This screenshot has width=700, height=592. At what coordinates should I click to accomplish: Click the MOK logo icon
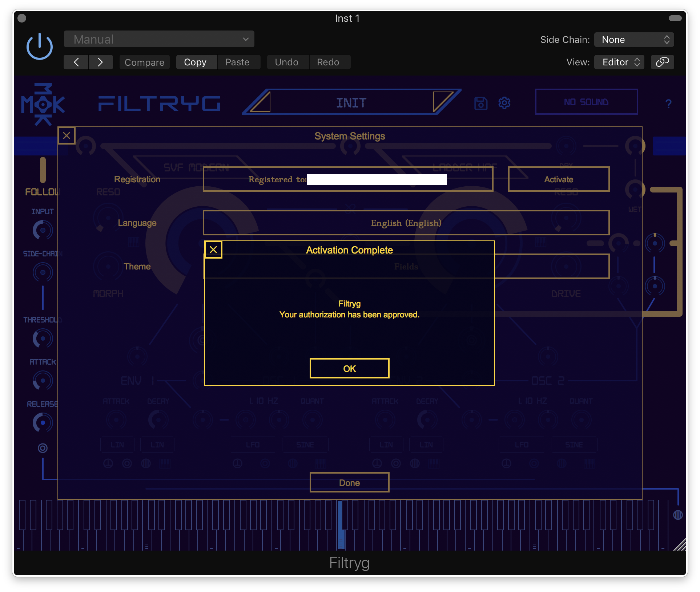(43, 105)
